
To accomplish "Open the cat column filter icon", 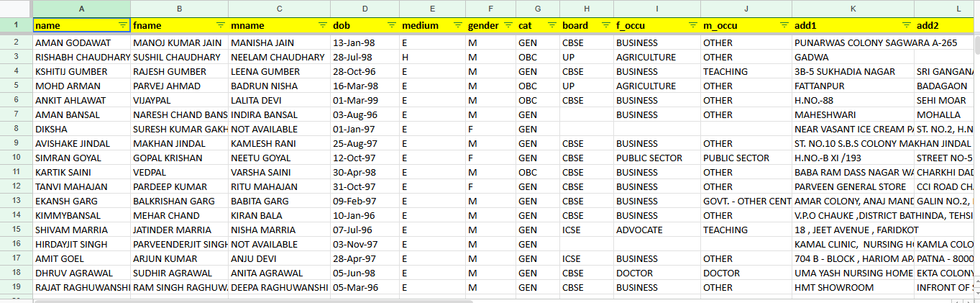I will click(x=551, y=25).
